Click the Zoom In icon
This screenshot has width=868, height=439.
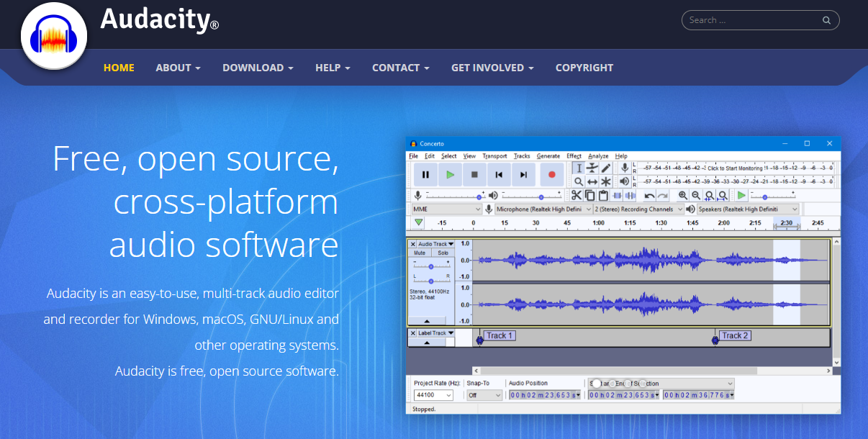[x=682, y=195]
